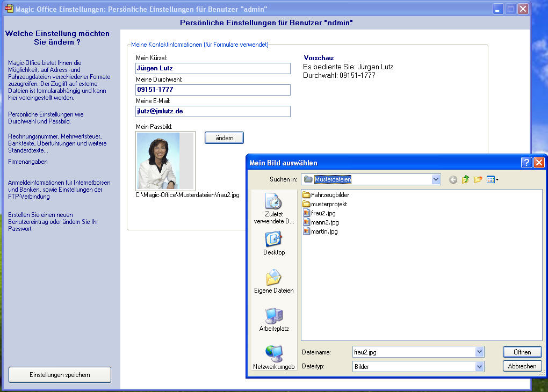Open Netzwerkumgebung places icon
Screen dimensions: 548x392
(x=274, y=358)
